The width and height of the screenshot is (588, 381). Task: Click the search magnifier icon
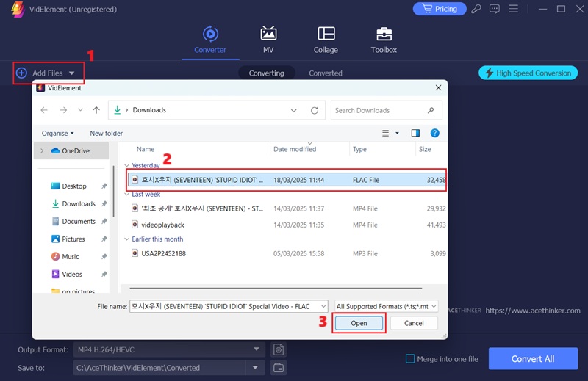coord(431,111)
